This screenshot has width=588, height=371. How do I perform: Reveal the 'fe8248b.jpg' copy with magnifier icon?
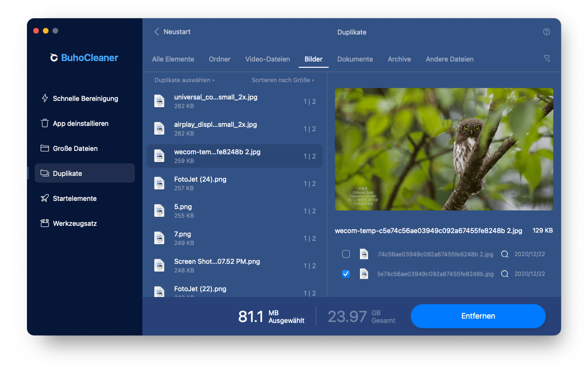click(505, 274)
